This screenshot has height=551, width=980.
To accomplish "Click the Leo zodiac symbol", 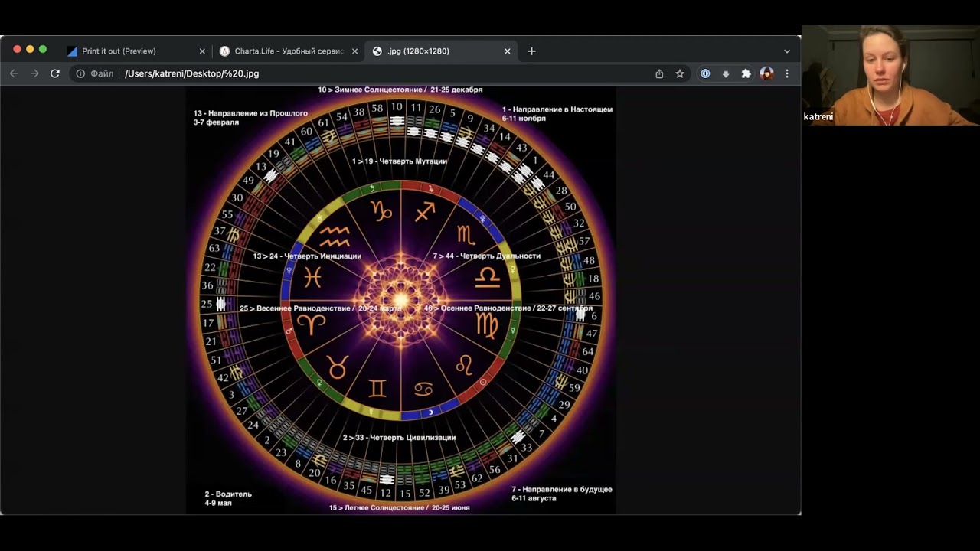I will pos(464,364).
